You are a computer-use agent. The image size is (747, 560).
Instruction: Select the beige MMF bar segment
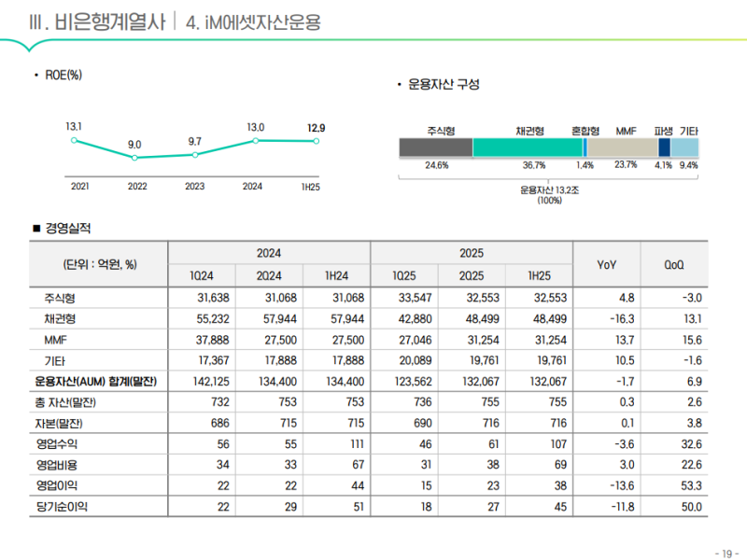coord(623,147)
